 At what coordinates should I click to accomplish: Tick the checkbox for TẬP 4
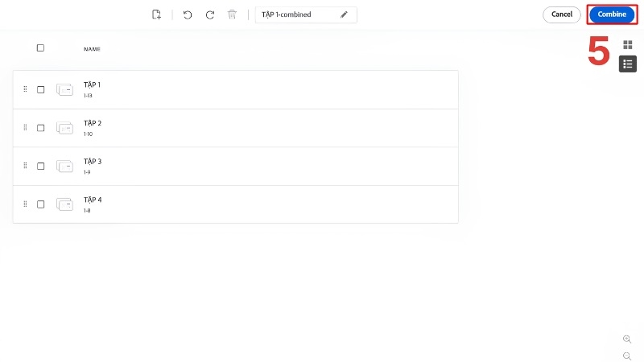pos(41,204)
